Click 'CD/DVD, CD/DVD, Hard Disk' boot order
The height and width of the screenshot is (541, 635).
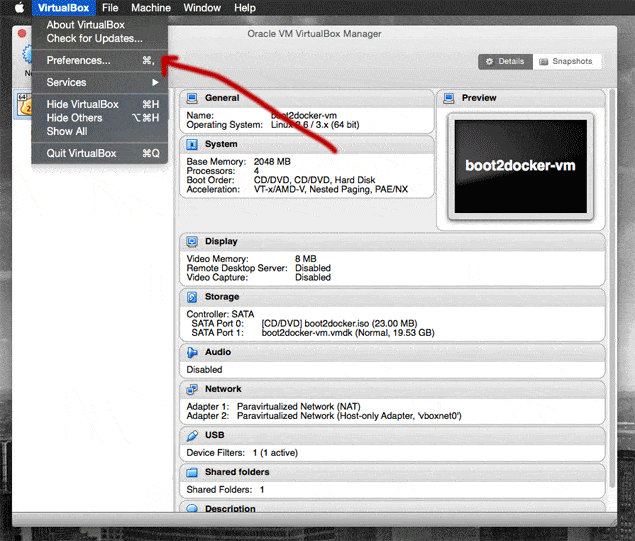tap(314, 180)
